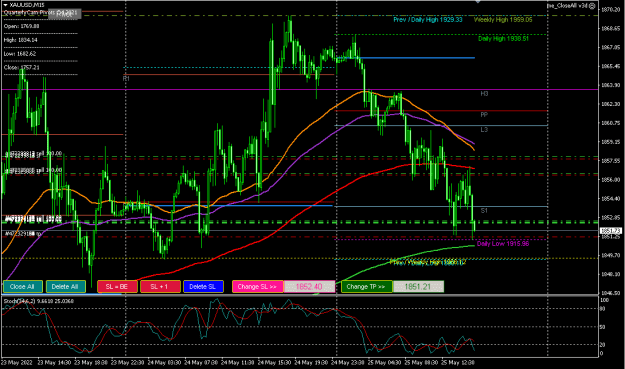Screen dimensions: 625x369
Task: Focus the stop loss field showing 1852.40
Action: pyautogui.click(x=309, y=287)
